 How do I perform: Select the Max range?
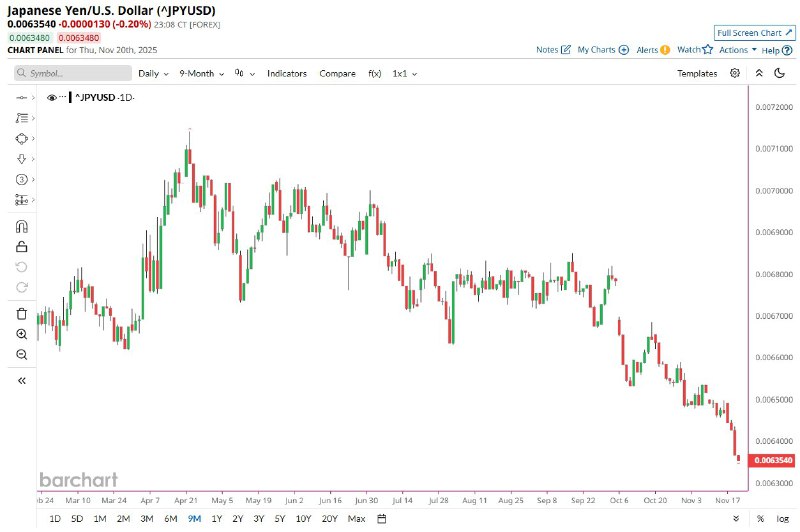356,519
